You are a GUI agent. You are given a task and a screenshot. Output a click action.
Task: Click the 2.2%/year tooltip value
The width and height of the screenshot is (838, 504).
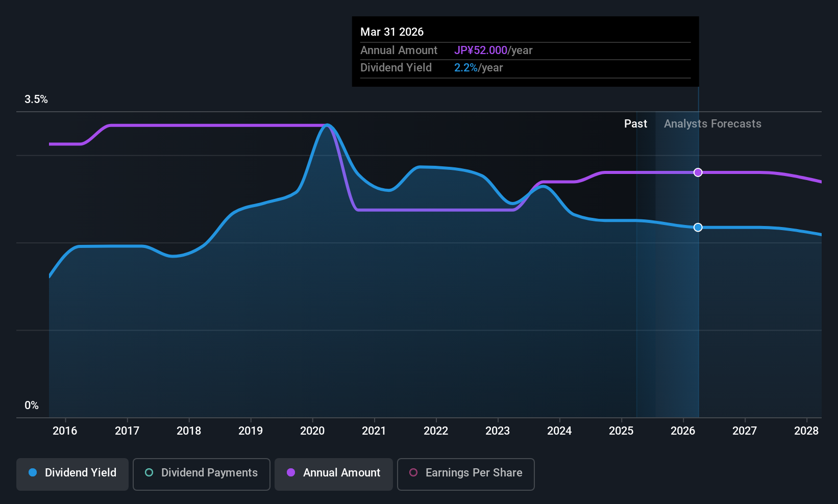click(478, 68)
